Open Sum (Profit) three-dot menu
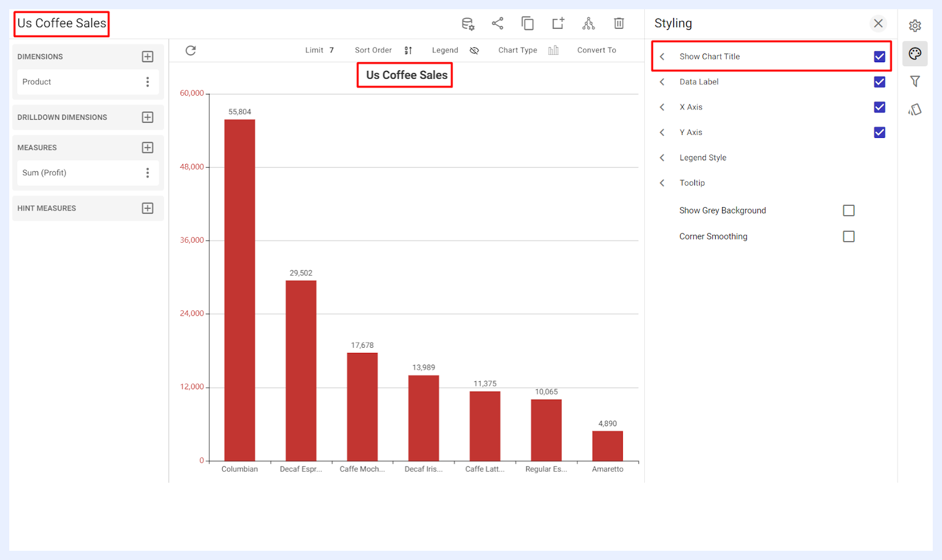Screen dimensions: 942x560 coord(148,173)
